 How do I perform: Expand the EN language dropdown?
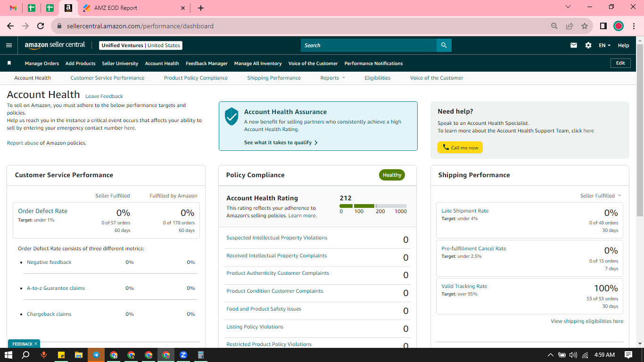(x=604, y=45)
